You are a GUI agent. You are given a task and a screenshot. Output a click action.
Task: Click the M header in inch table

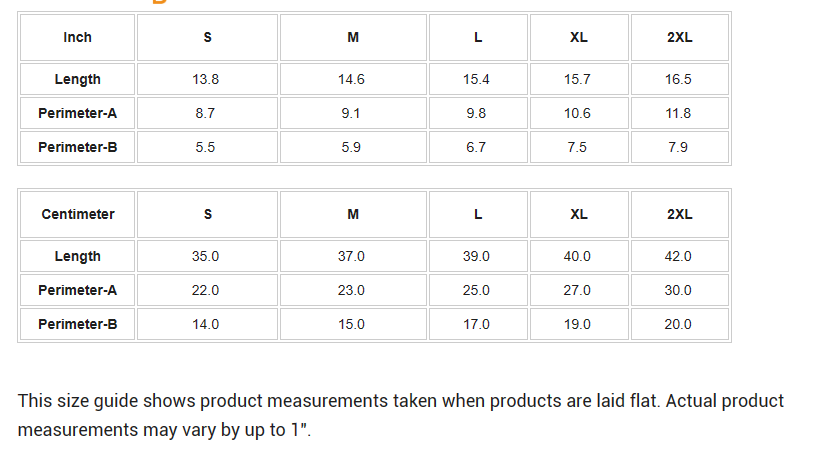(x=353, y=37)
